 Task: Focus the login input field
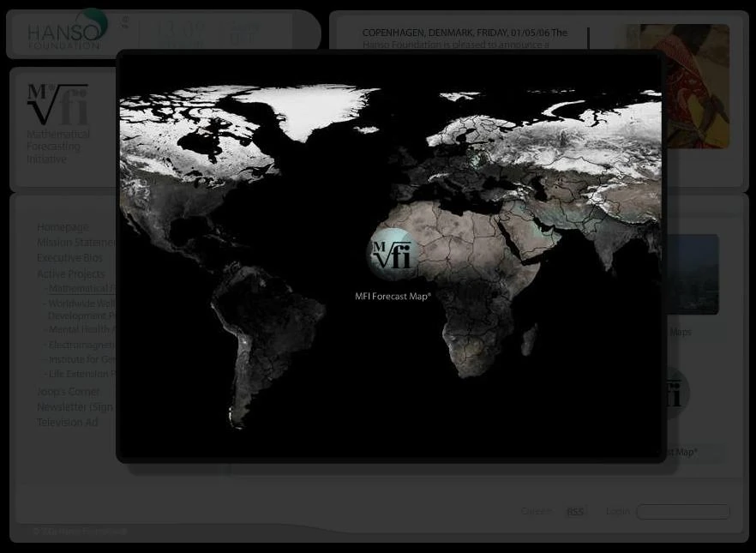(x=682, y=512)
